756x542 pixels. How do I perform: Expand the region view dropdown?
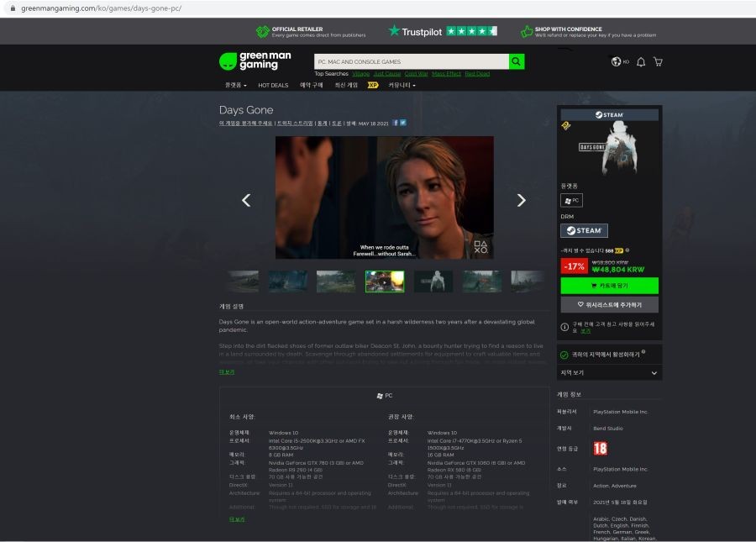610,373
